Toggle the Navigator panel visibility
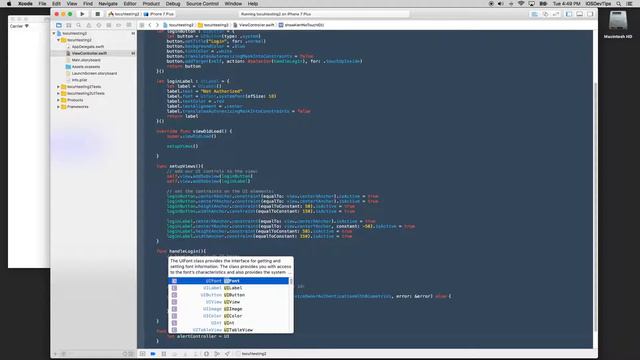 569,14
